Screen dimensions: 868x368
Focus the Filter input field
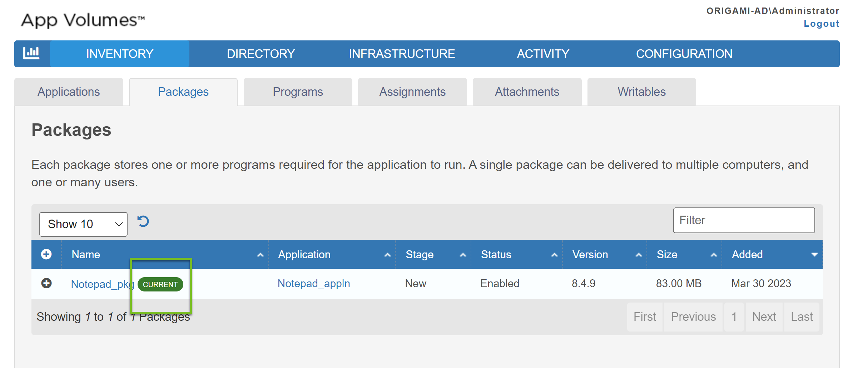click(x=744, y=220)
